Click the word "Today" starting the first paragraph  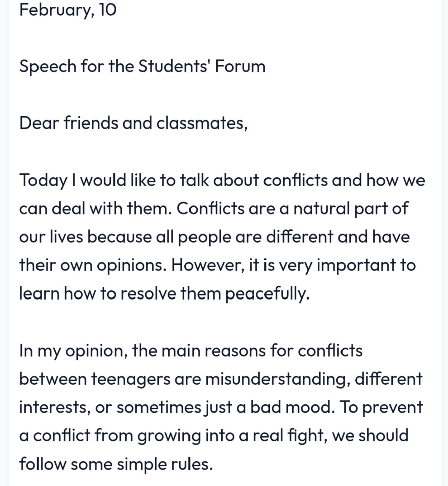pyautogui.click(x=43, y=180)
